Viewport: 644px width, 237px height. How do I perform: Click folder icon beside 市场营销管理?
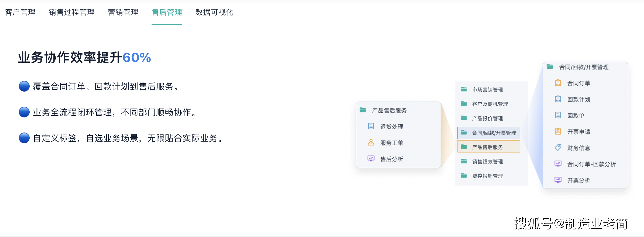pos(464,89)
